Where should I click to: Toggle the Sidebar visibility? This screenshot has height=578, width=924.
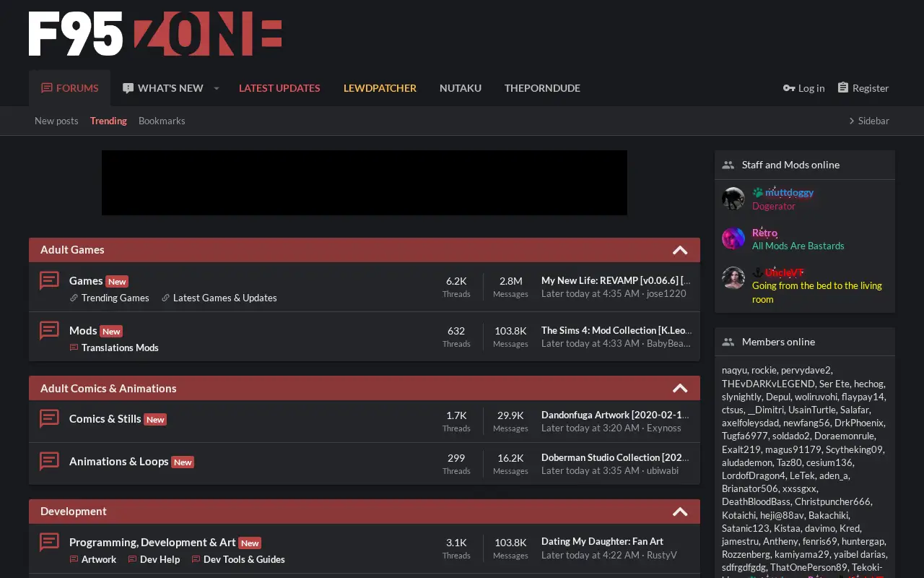pyautogui.click(x=868, y=121)
